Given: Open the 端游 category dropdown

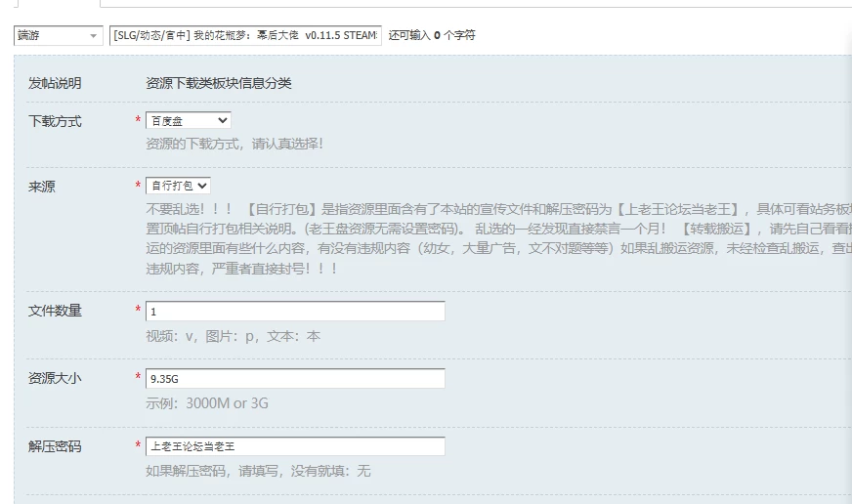Looking at the screenshot, I should pos(59,36).
